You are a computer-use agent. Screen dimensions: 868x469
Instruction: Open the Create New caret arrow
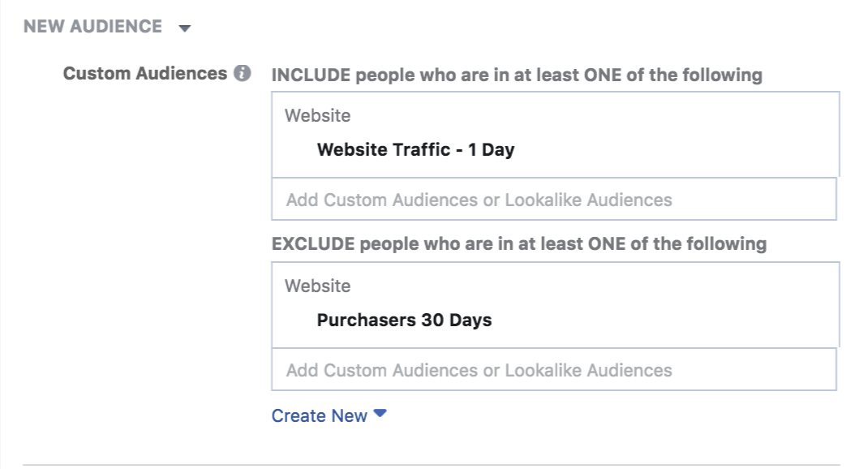tap(380, 413)
